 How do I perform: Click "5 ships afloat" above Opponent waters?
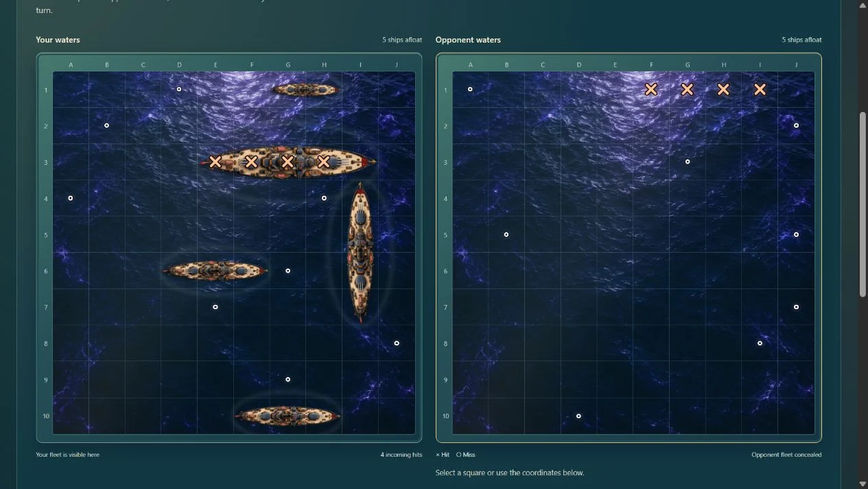(801, 40)
